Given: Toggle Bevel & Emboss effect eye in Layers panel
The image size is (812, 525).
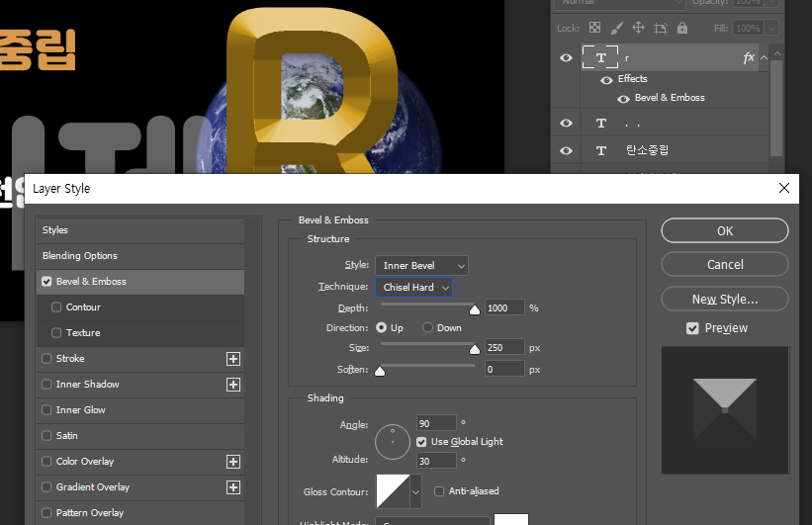Looking at the screenshot, I should pos(623,99).
